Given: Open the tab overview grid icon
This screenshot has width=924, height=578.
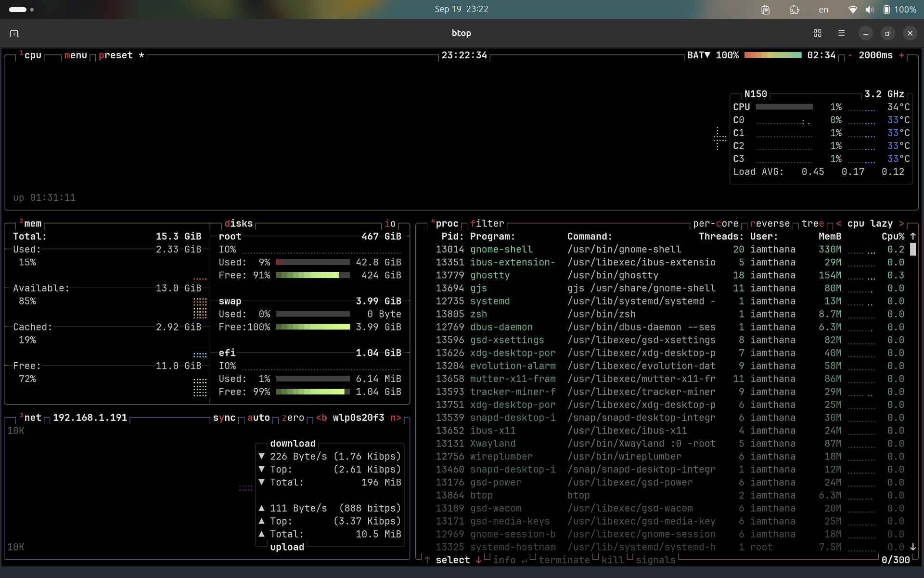Looking at the screenshot, I should pos(817,33).
